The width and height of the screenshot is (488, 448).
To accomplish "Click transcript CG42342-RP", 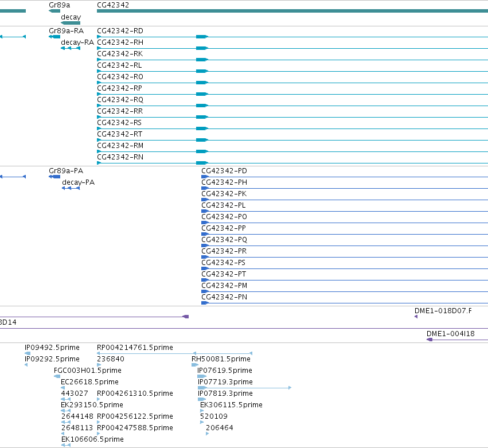I will (x=119, y=88).
